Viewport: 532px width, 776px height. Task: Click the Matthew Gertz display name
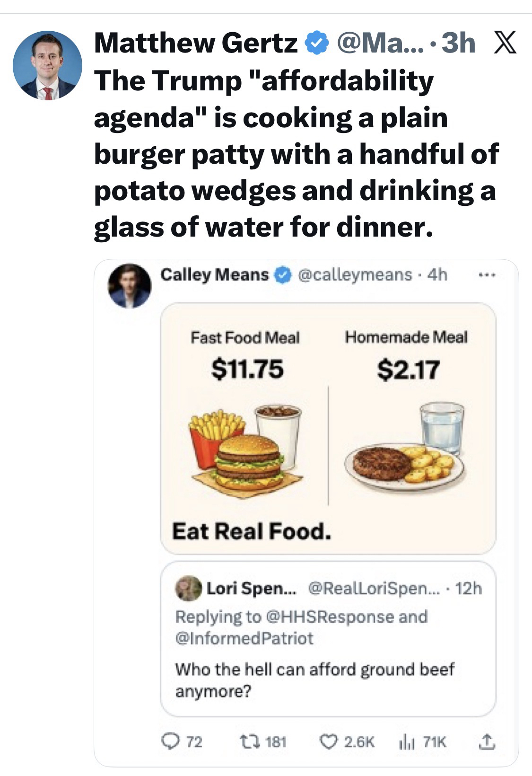196,44
